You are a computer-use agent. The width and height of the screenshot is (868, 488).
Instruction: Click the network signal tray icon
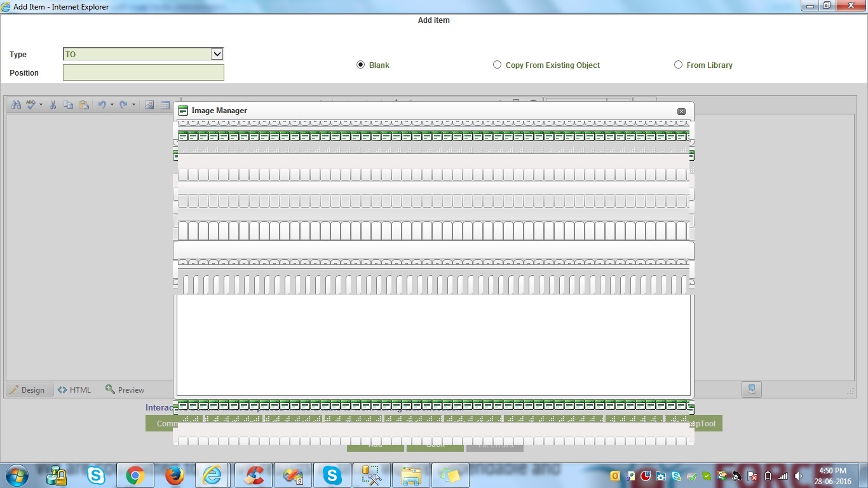click(783, 476)
